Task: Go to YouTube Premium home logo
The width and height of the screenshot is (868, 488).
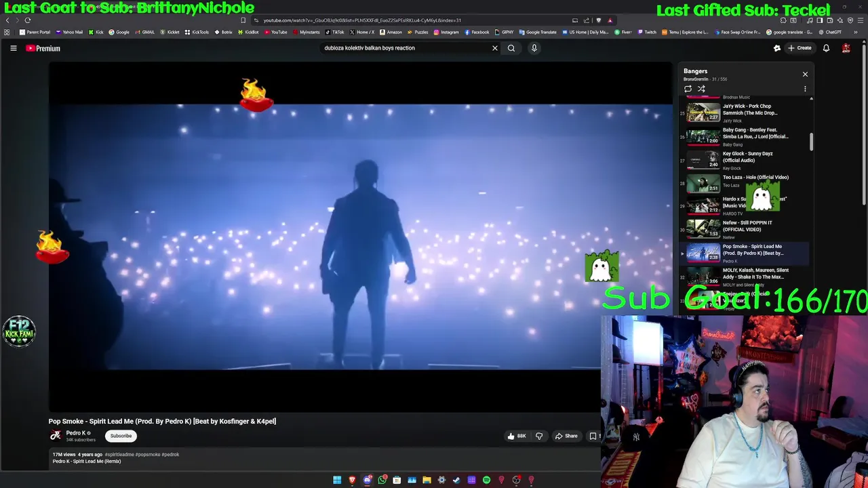Action: click(43, 48)
